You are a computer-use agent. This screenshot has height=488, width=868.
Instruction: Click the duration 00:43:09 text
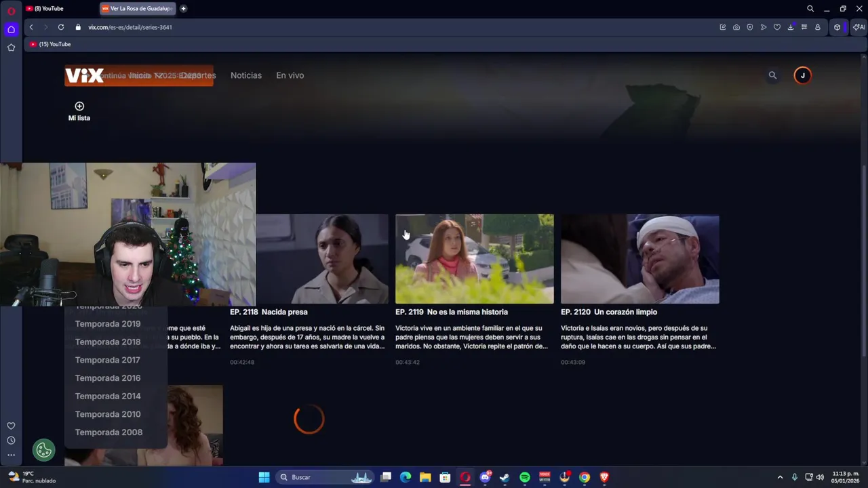(x=573, y=362)
